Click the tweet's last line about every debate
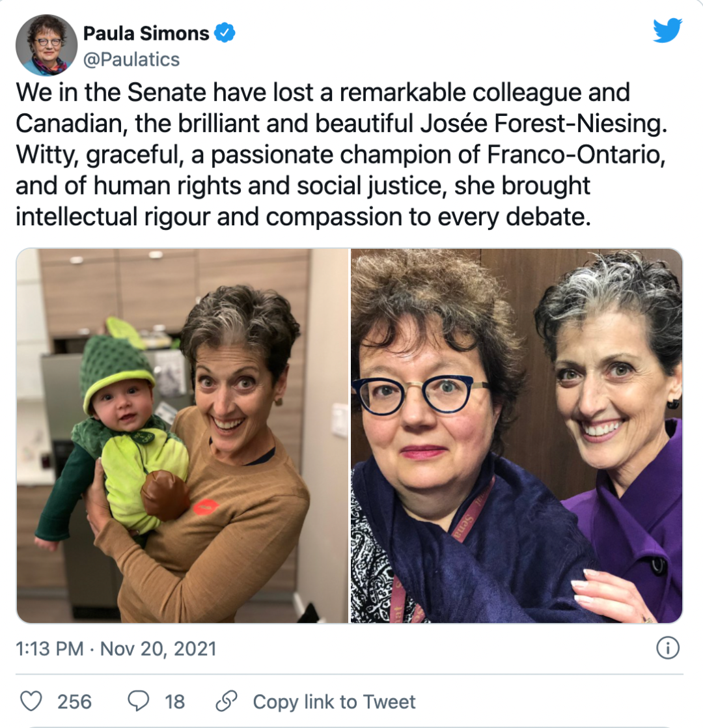The width and height of the screenshot is (703, 728). (303, 217)
